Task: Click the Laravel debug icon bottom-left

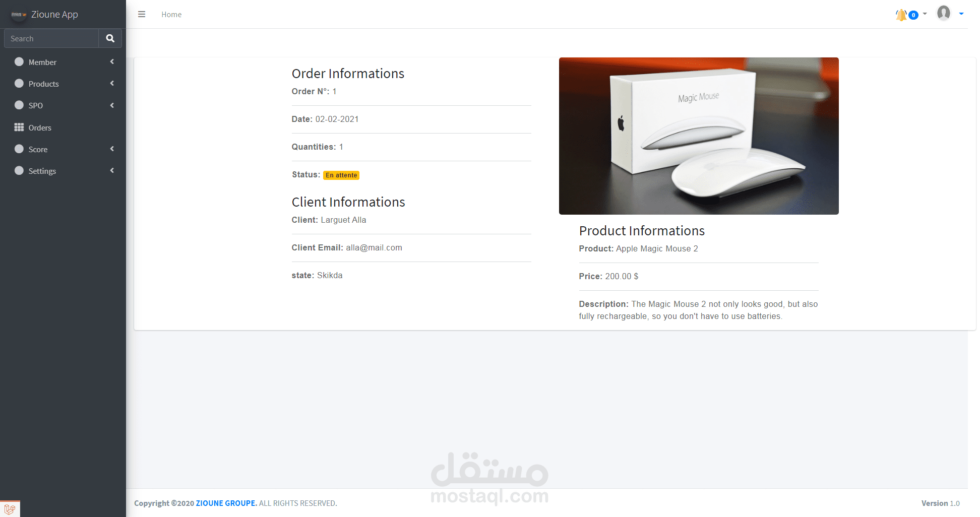Action: coord(10,509)
